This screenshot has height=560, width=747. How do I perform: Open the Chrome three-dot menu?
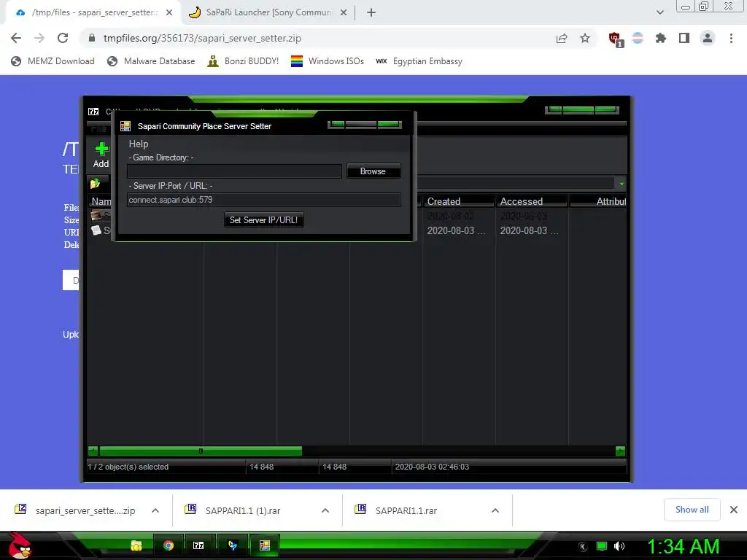[731, 38]
